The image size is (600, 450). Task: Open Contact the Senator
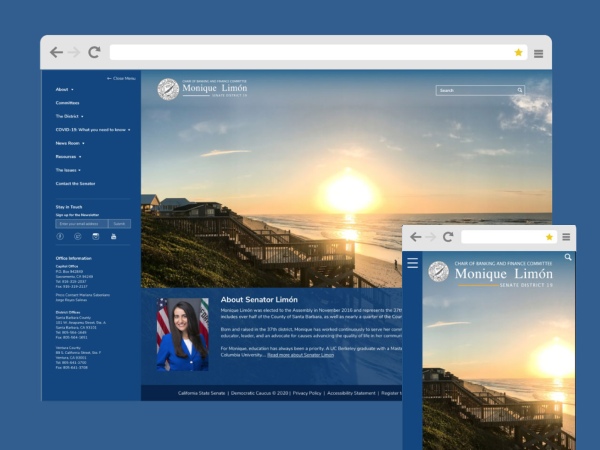coord(75,184)
